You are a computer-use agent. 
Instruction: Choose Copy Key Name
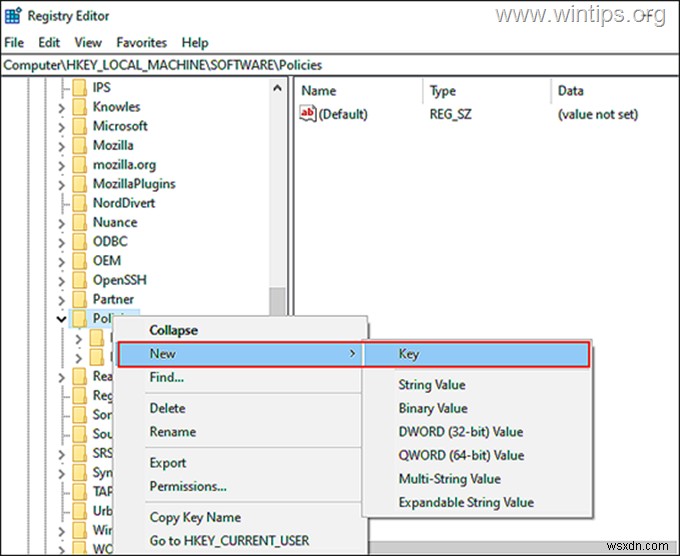[x=241, y=517]
